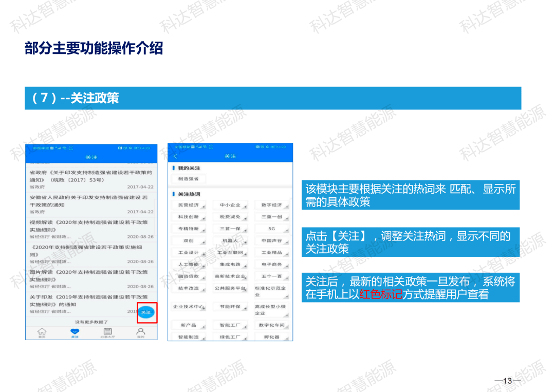Tap the profile person icon in bottom bar
The height and width of the screenshot is (392, 555).
point(140,332)
